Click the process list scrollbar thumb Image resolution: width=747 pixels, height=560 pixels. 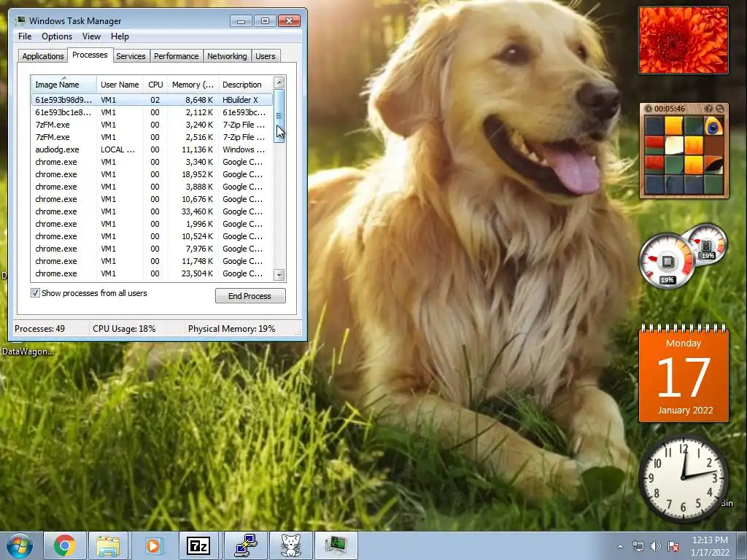tap(279, 116)
